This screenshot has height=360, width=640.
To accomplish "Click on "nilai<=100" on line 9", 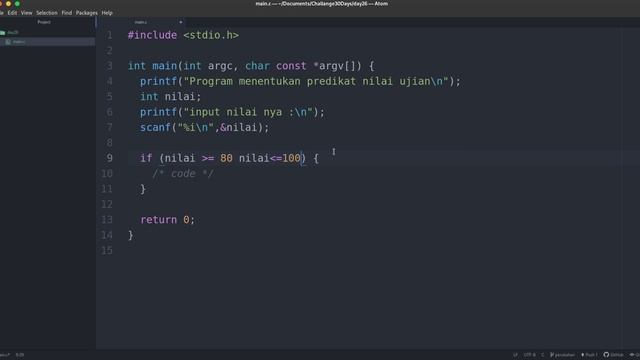I will [x=270, y=158].
